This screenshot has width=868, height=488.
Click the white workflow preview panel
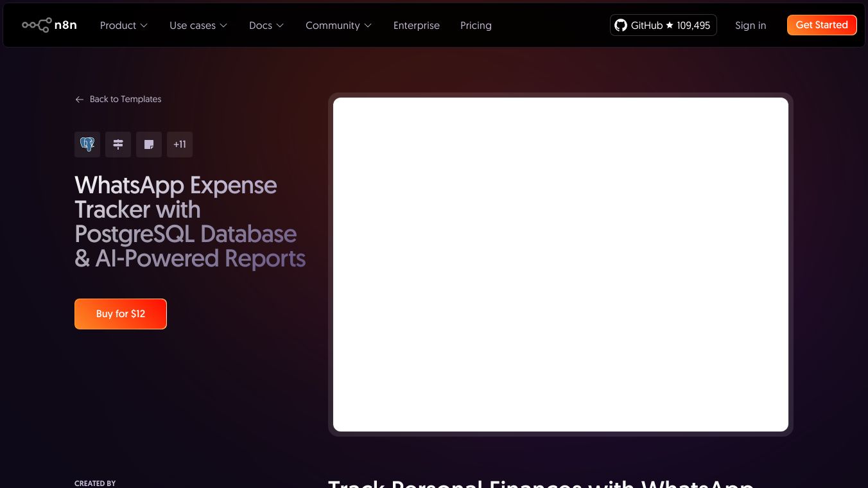[560, 265]
